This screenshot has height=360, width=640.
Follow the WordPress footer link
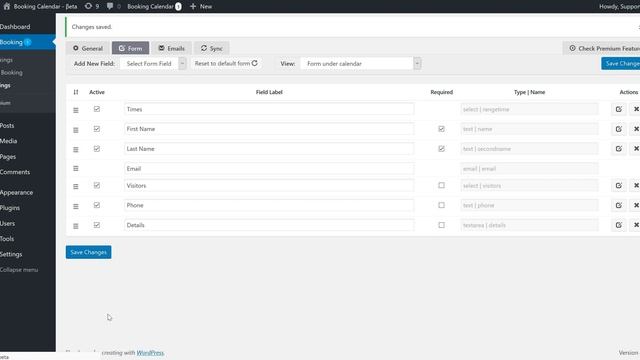[150, 353]
